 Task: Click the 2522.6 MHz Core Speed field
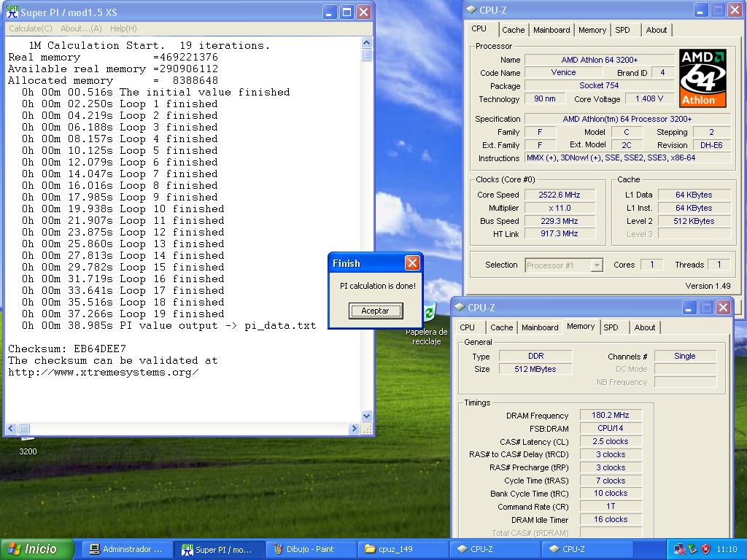(x=560, y=195)
